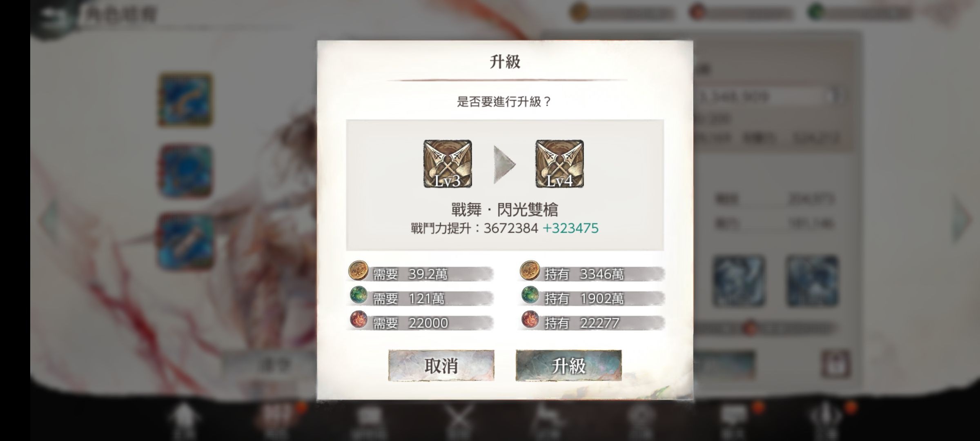Tap the bottom blurred skill thumbnail on left

click(186, 242)
